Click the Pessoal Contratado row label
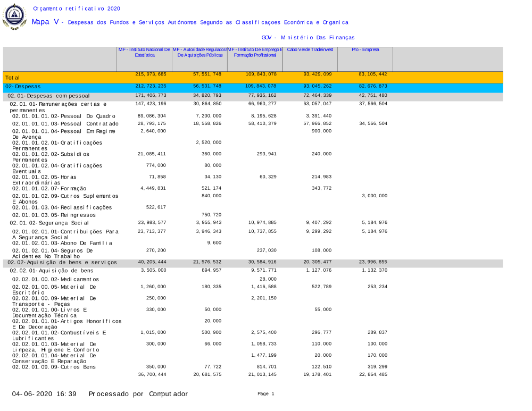 point(65,124)
